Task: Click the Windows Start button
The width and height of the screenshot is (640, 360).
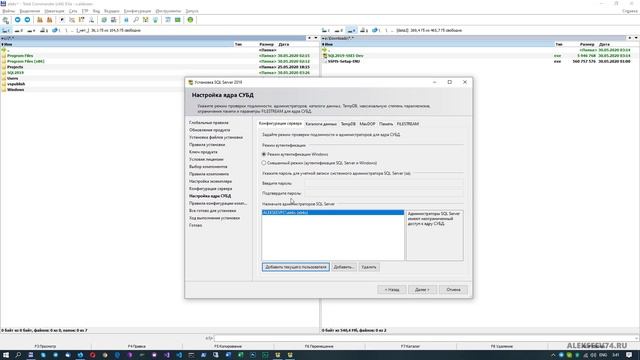Action: coord(6,355)
